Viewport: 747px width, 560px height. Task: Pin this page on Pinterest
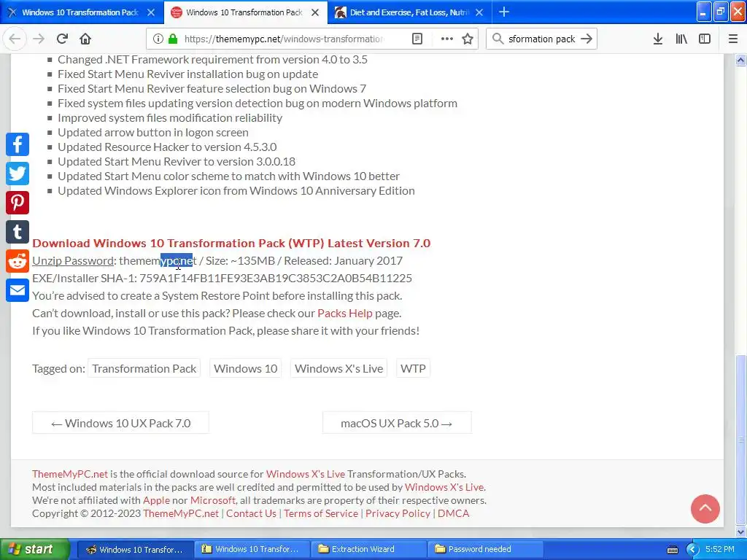point(18,203)
